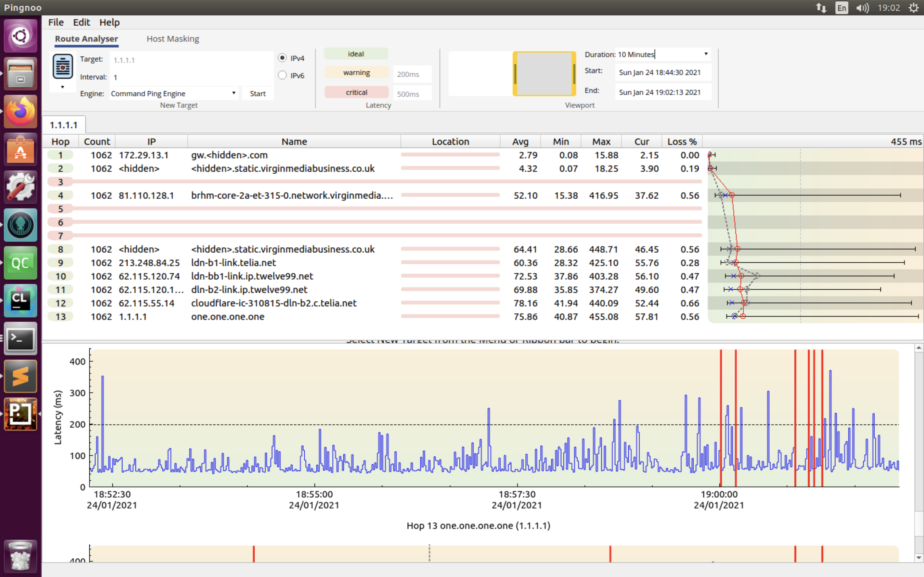924x577 pixels.
Task: Click the Start button
Action: click(257, 93)
